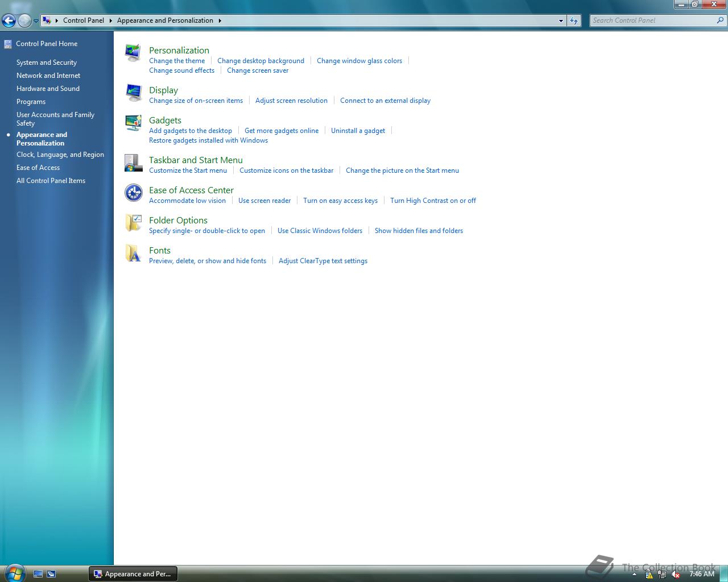Open the Taskbar and Start Menu icon
The height and width of the screenshot is (582, 728).
tap(133, 163)
